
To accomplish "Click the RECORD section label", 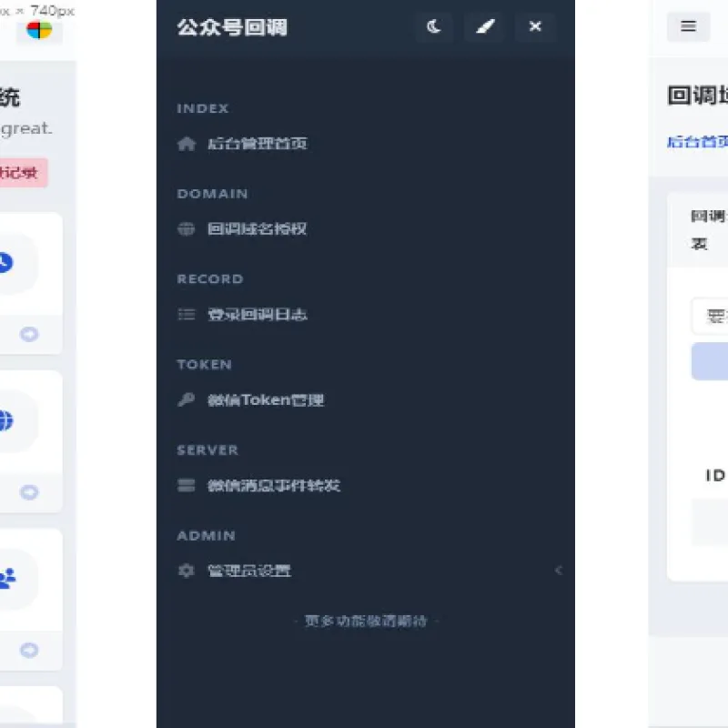I will (210, 279).
